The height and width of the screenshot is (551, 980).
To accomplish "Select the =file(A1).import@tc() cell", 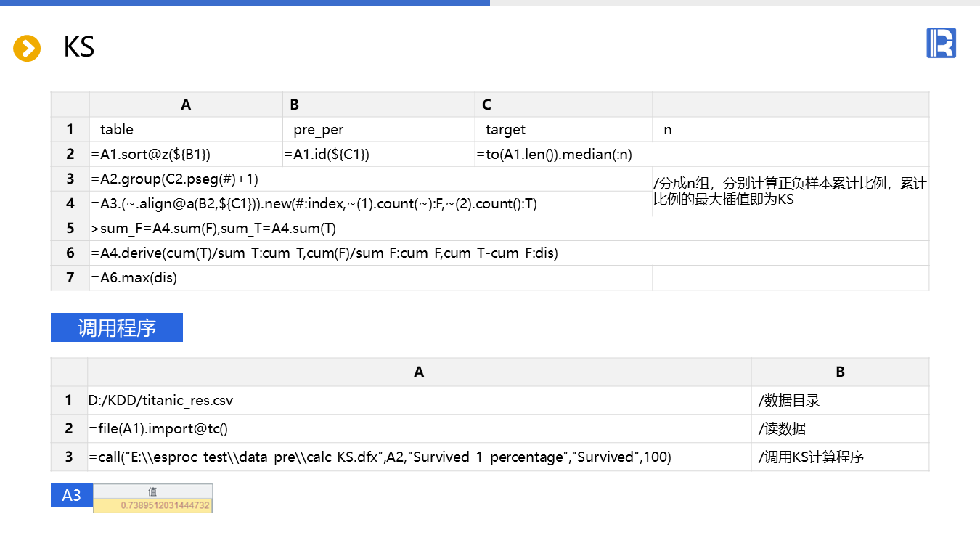I will point(419,428).
